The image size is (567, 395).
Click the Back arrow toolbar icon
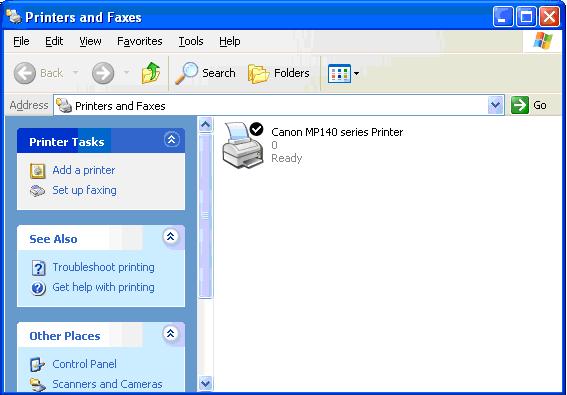[25, 73]
